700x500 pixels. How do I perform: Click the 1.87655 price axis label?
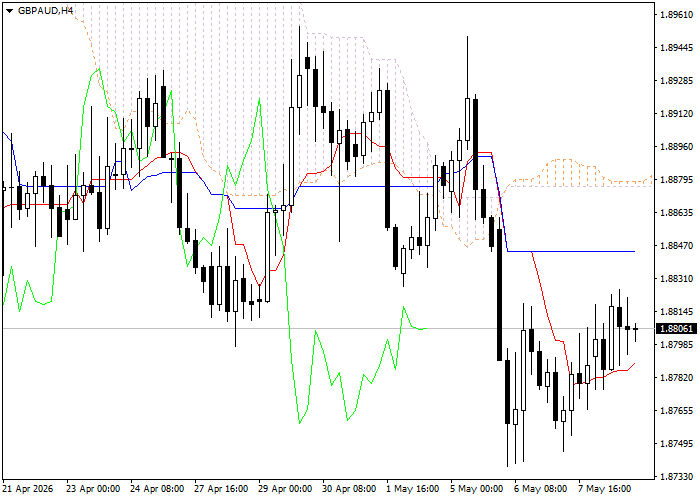coord(677,411)
